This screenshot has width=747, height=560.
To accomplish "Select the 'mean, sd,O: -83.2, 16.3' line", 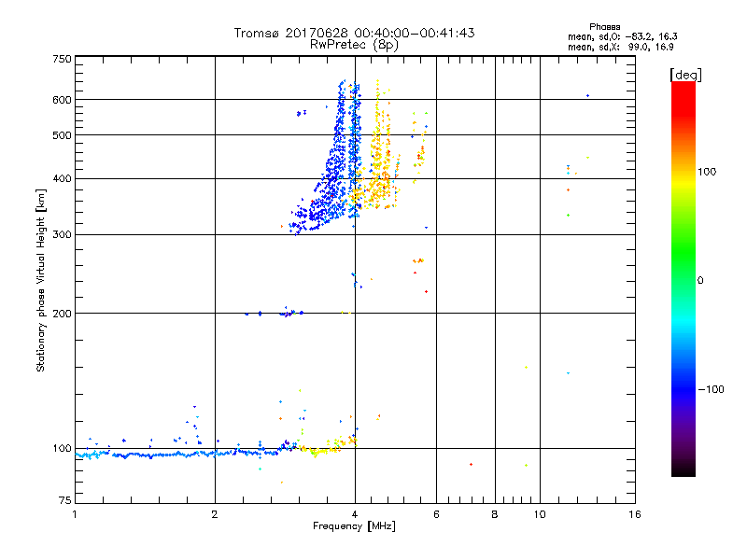I will [622, 36].
